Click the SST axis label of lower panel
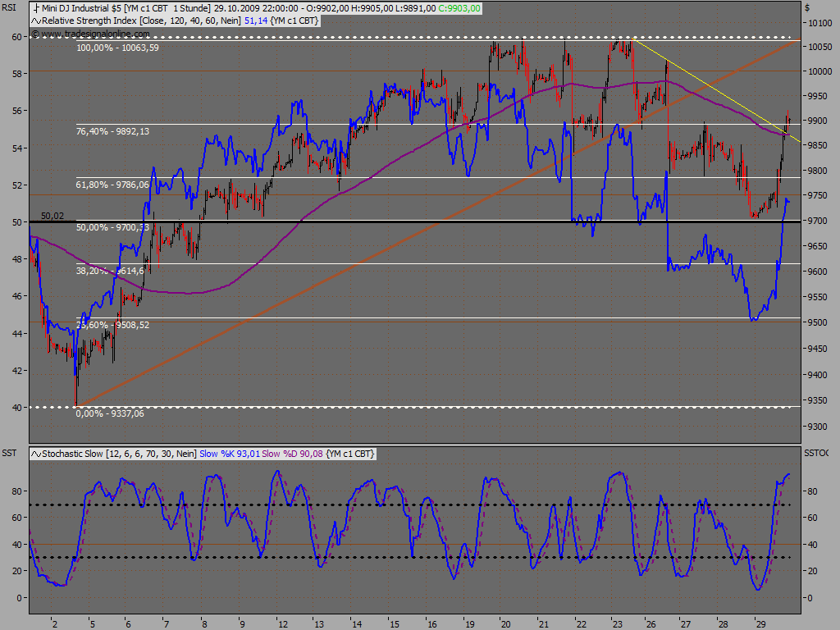Image resolution: width=840 pixels, height=630 pixels. point(9,453)
